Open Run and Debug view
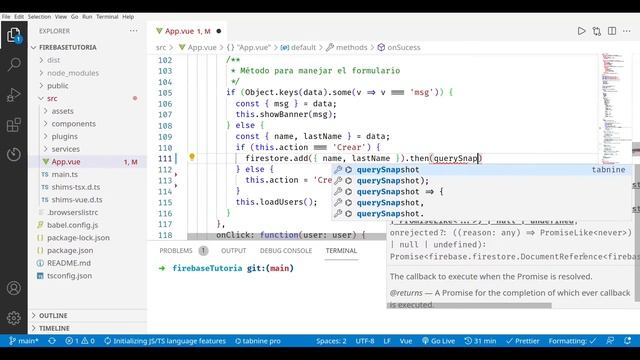640x360 pixels. 13,94
